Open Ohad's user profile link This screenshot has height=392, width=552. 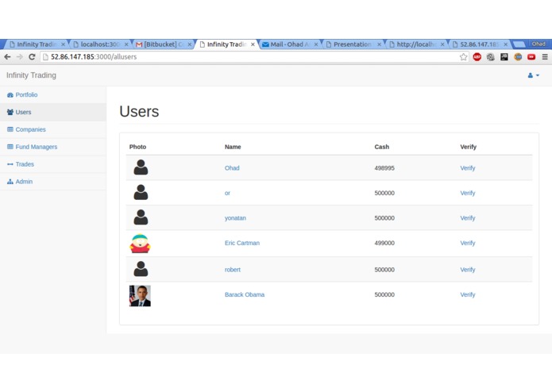coord(232,168)
